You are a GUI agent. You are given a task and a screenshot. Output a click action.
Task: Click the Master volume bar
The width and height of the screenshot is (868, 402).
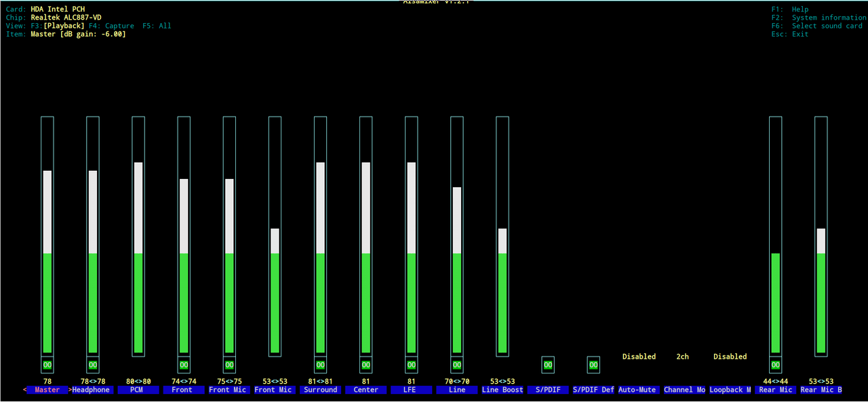[47, 236]
